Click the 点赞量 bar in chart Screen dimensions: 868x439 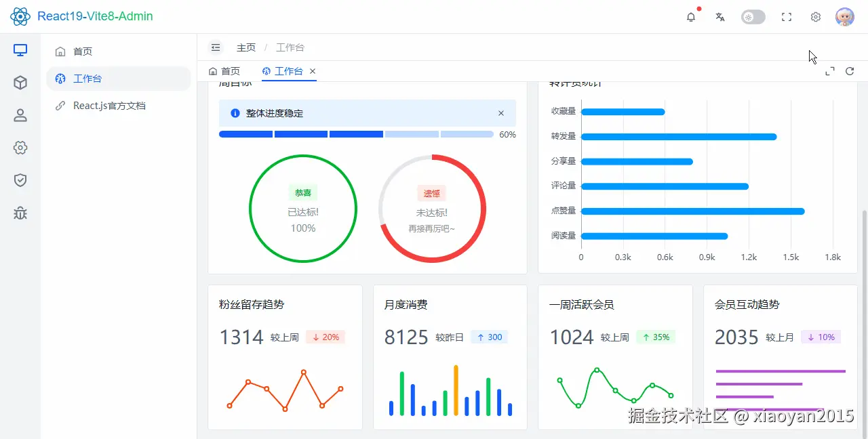[693, 211]
